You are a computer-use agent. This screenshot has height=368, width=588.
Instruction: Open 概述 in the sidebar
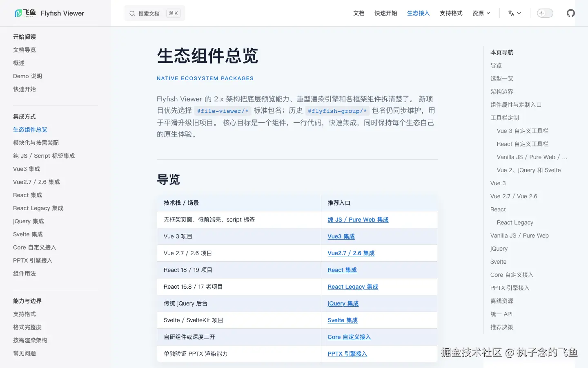[19, 63]
